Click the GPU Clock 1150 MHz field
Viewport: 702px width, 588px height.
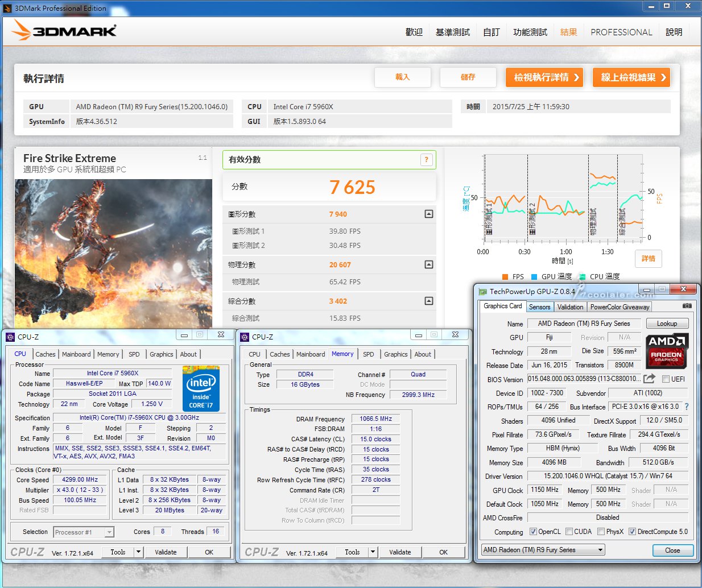coord(544,490)
